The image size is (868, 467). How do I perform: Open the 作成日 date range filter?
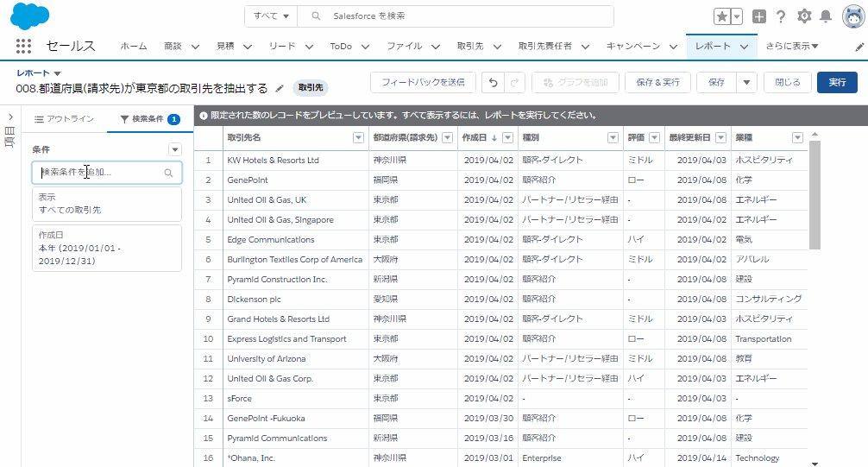[x=107, y=249]
